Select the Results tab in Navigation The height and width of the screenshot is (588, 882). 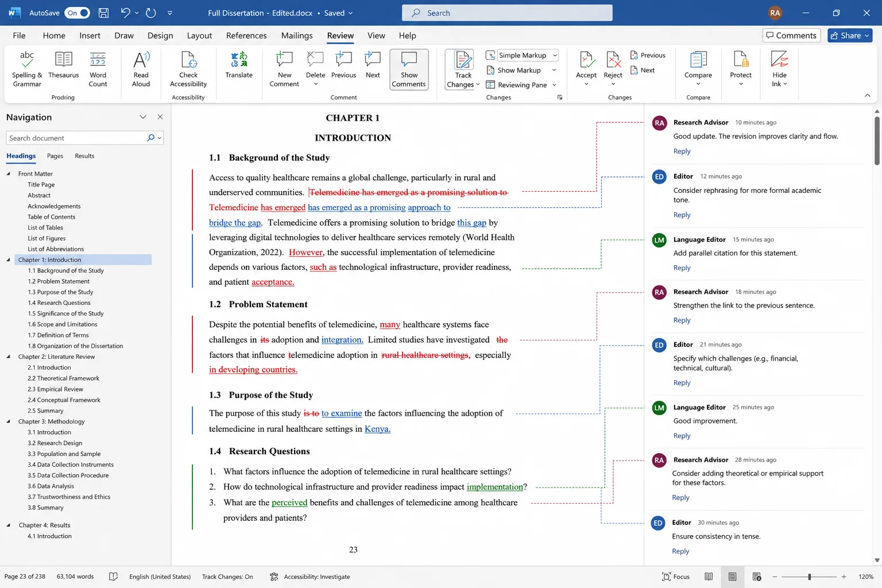pos(84,156)
